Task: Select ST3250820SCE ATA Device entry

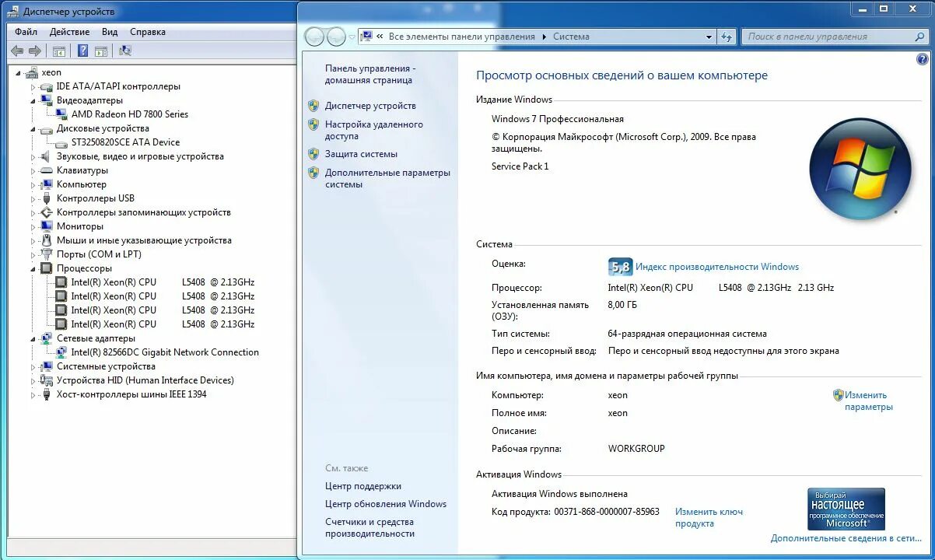Action: pyautogui.click(x=125, y=142)
